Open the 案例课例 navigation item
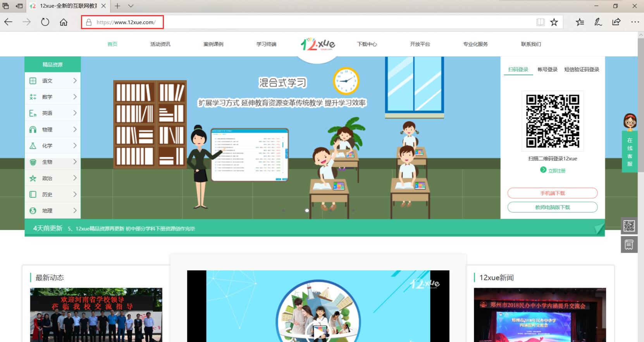Viewport: 644px width, 342px height. pyautogui.click(x=214, y=44)
